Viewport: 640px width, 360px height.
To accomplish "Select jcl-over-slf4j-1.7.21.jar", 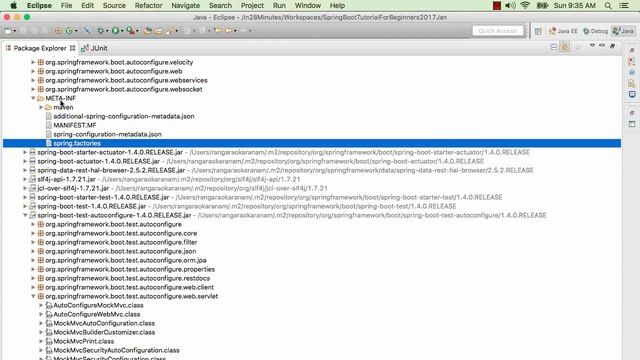I will [73, 188].
